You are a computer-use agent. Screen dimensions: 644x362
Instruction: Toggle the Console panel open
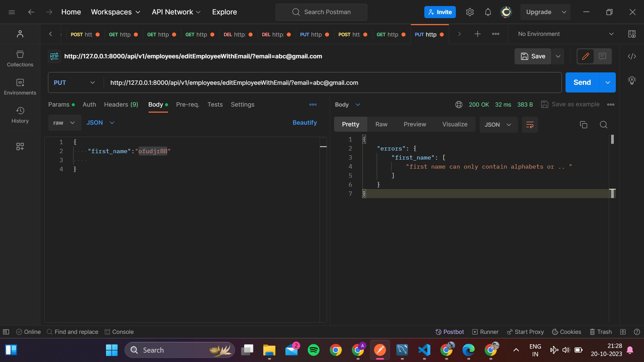pos(119,332)
